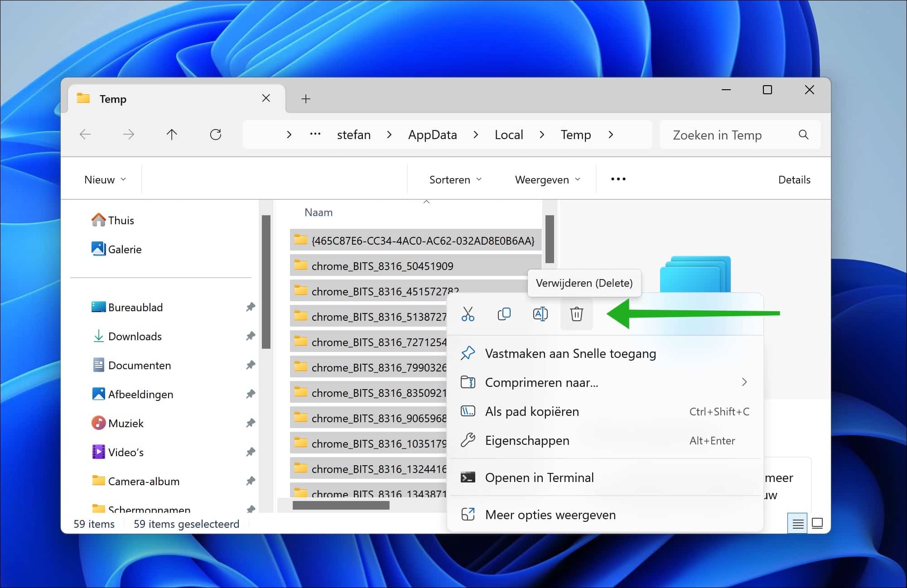Refresh the Temp folder view
Screen dimensions: 907x588
pyautogui.click(x=216, y=134)
